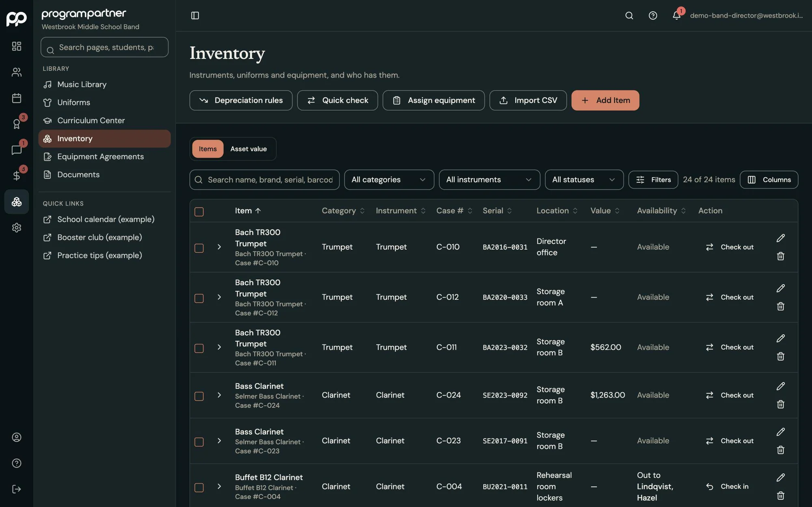The width and height of the screenshot is (812, 507).
Task: Open finances dollar icon in left rail
Action: (17, 175)
